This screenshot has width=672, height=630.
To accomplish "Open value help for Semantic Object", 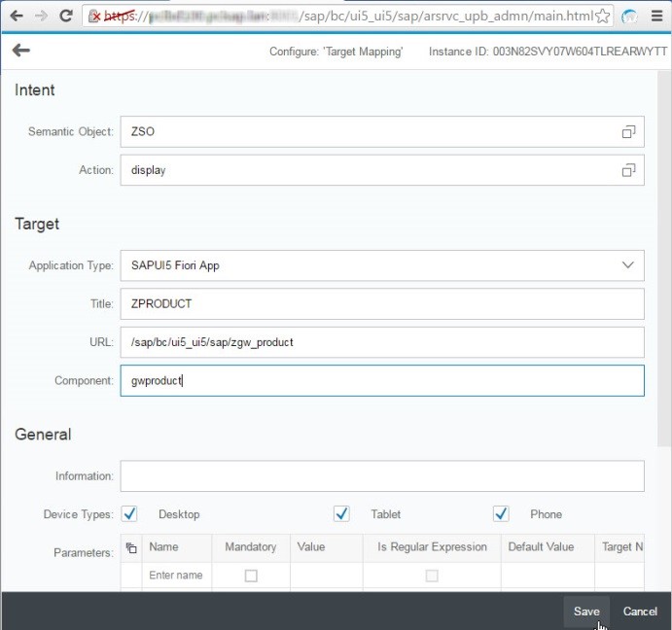I will 628,132.
